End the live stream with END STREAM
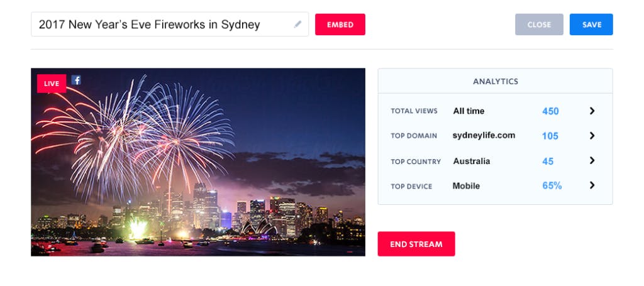644x286 pixels. (x=416, y=244)
